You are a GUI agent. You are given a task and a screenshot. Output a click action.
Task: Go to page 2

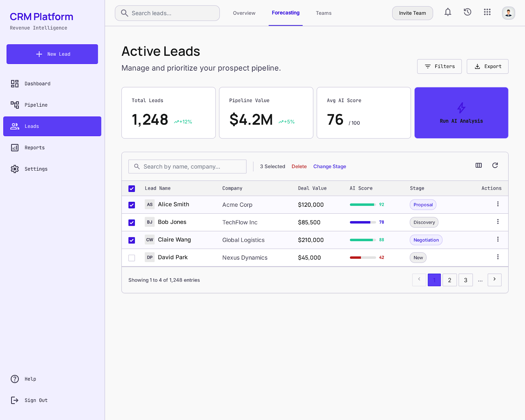coord(450,280)
